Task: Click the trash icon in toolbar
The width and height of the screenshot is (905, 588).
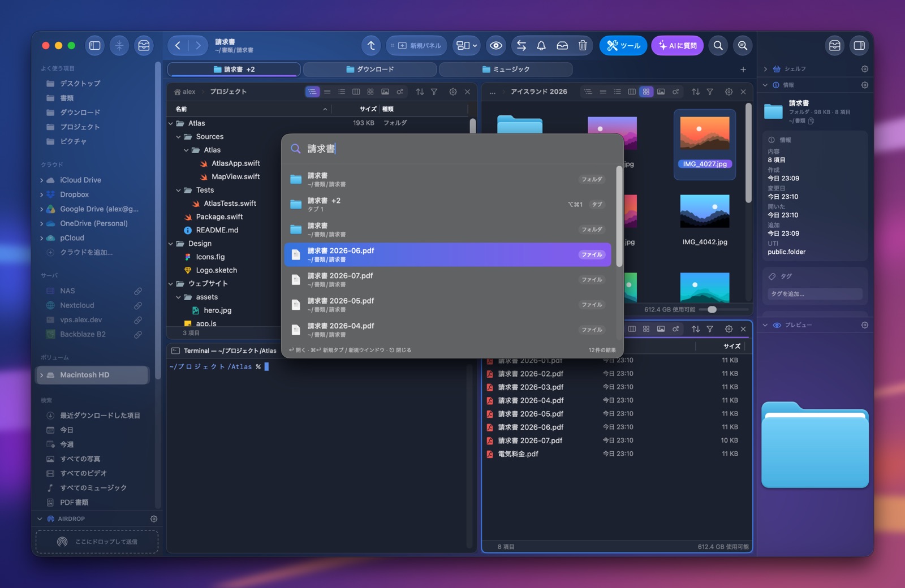Action: (583, 46)
